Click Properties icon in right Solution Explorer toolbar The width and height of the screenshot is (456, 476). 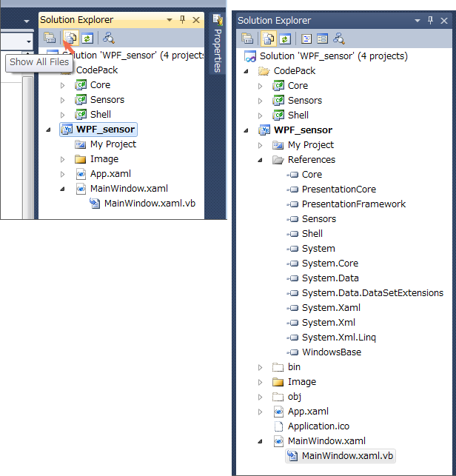point(247,38)
